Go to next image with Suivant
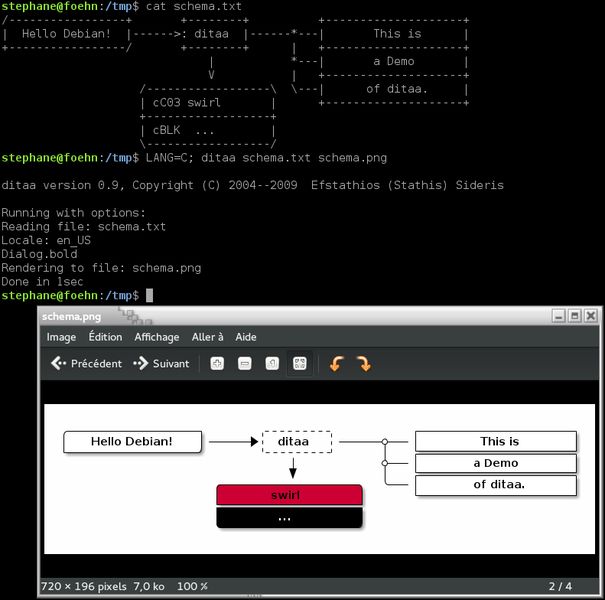The image size is (605, 600). 161,363
